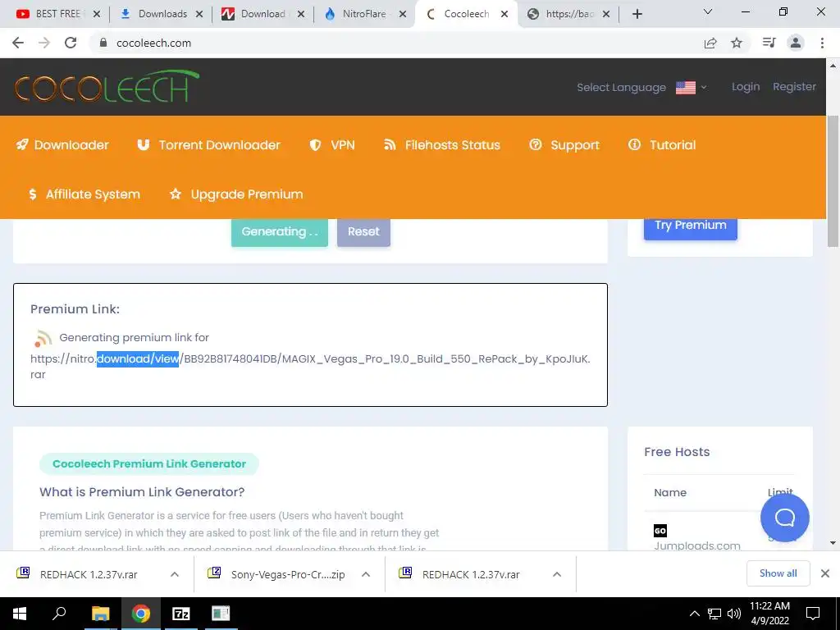Close the downloads bar

(x=825, y=573)
